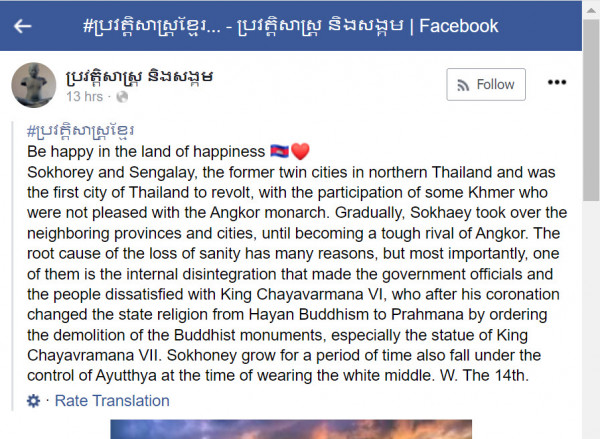Click the header title text
Screen dimensions: 600x439
tap(291, 25)
